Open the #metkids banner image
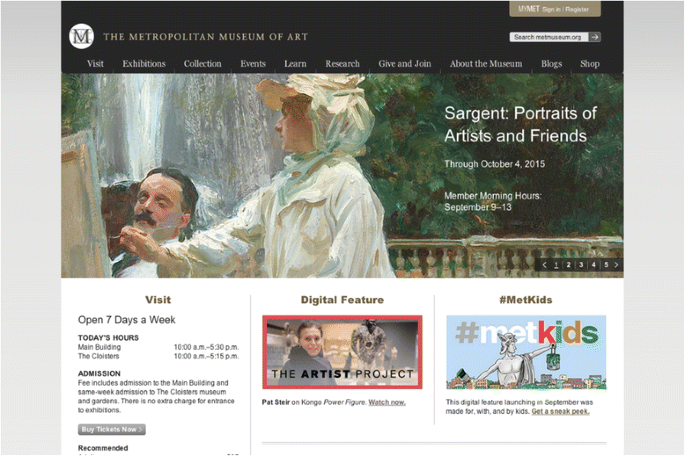 click(x=526, y=352)
